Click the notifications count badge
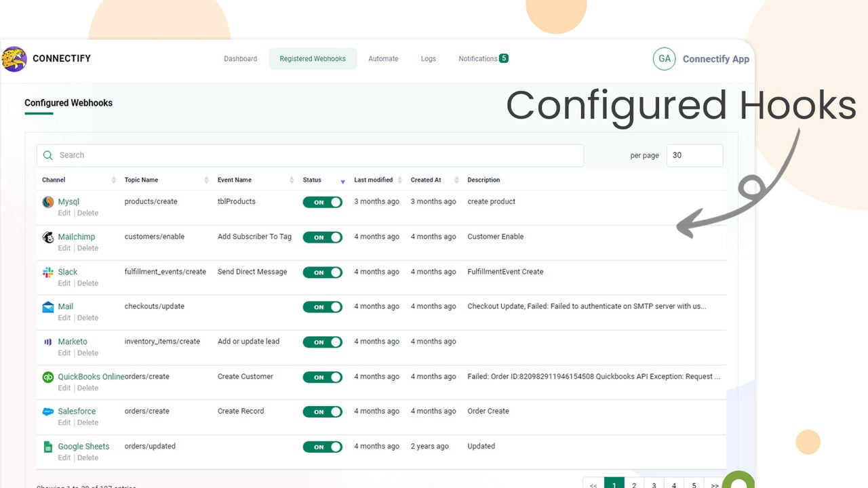The height and width of the screenshot is (488, 868). [x=504, y=58]
